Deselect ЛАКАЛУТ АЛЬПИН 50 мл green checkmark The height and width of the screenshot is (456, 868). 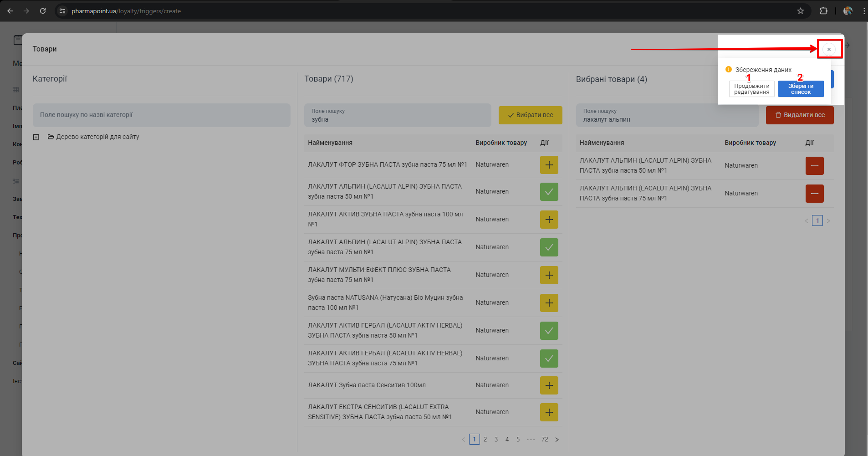click(x=549, y=192)
